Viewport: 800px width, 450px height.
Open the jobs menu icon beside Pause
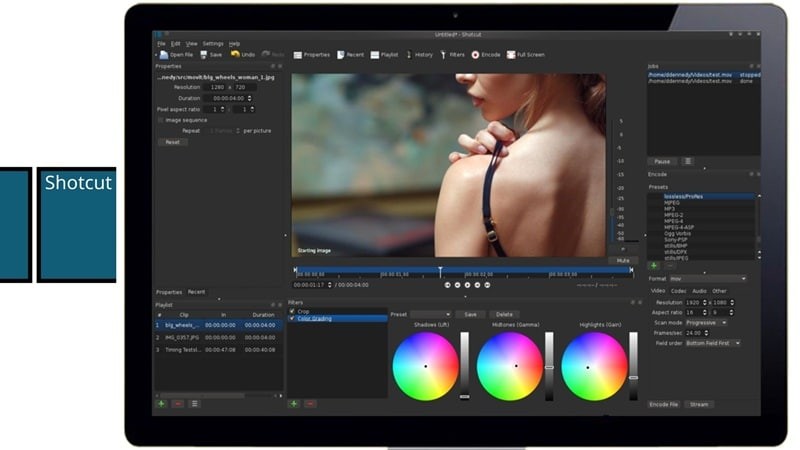point(688,161)
